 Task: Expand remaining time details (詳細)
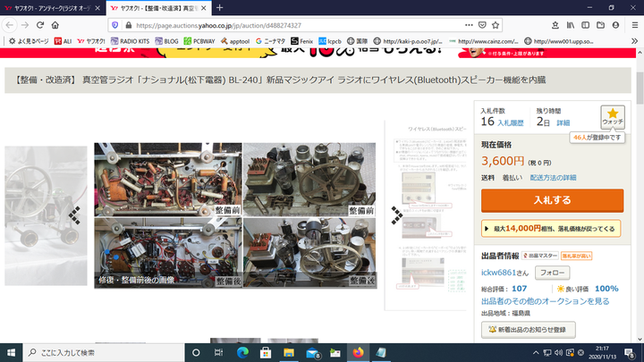pos(563,122)
